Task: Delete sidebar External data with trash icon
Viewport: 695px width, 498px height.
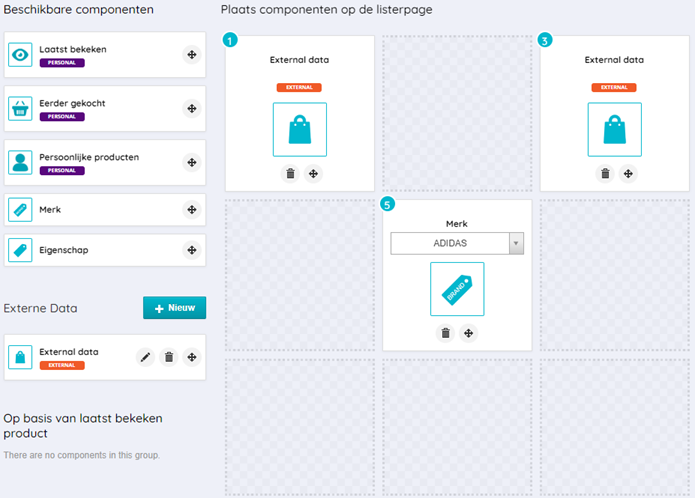Action: tap(169, 357)
